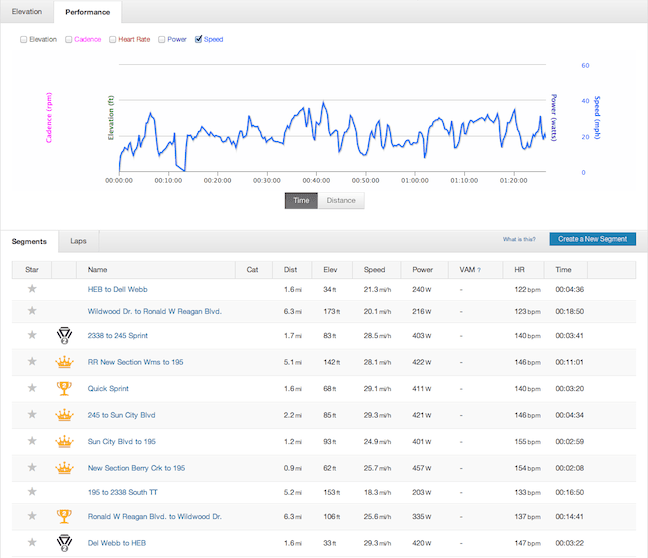Open the New Section Berry Crk to 195 link
Screen dimensions: 648x558
[136, 468]
